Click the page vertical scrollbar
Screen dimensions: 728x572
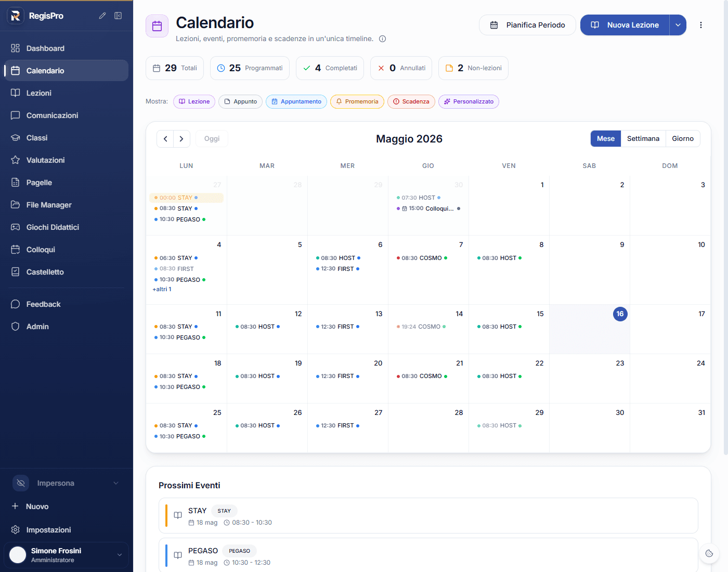(725, 228)
